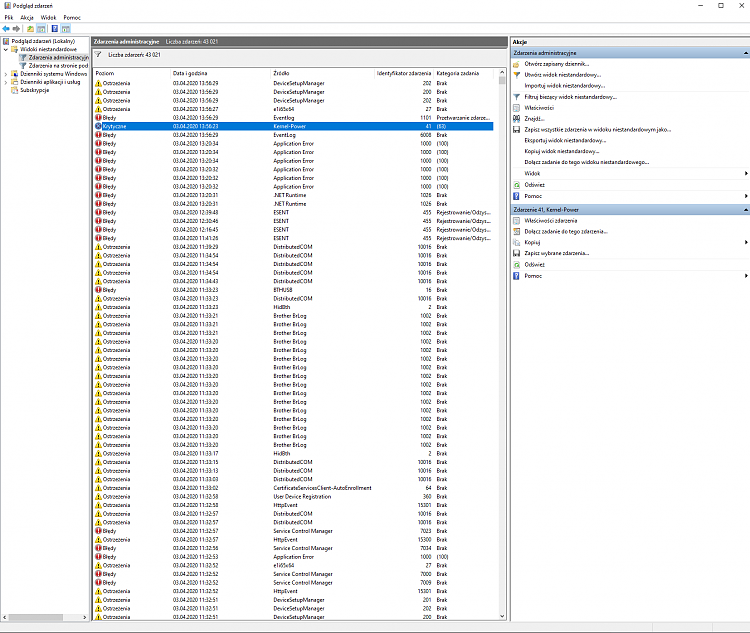The image size is (750, 633).
Task: Select the Krytyczne Kernel-Power event row
Action: coord(294,126)
